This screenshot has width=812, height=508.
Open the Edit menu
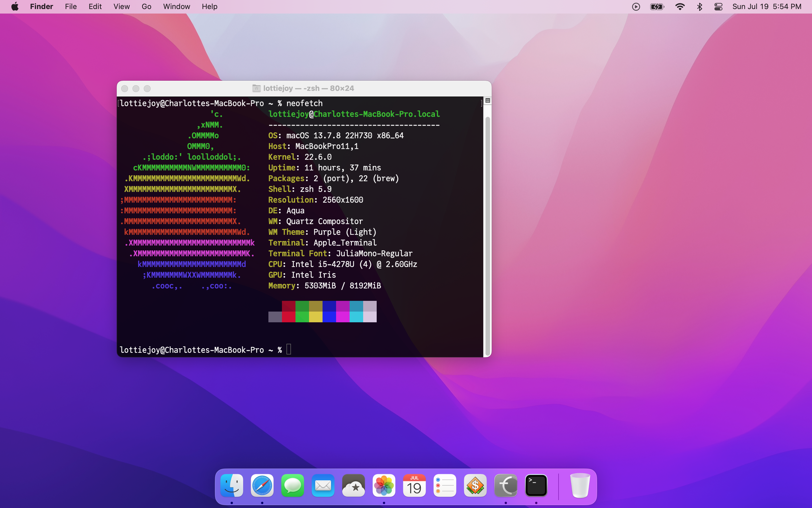point(95,6)
